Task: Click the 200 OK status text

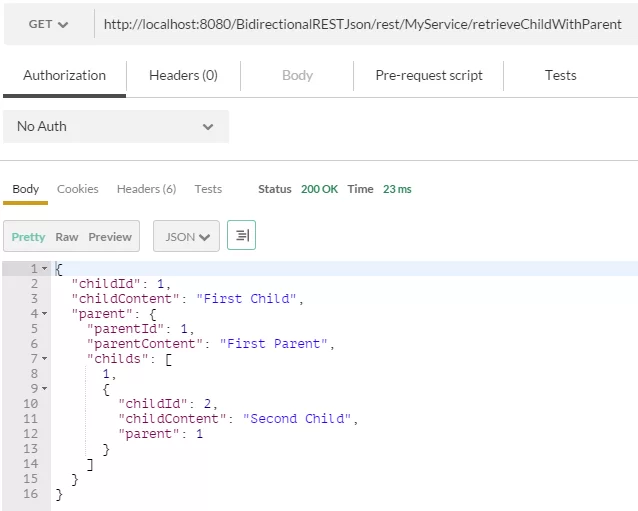Action: [x=319, y=189]
